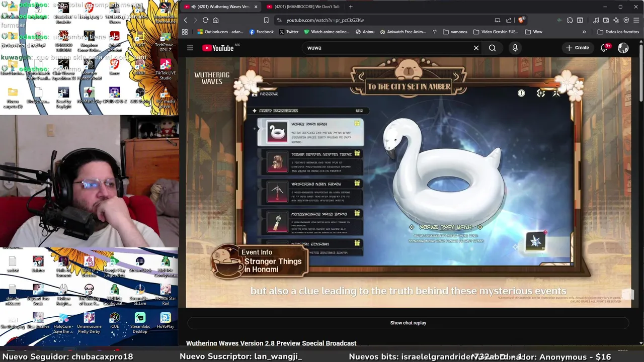This screenshot has width=644, height=362.
Task: Open TechPowerUp GPU-Z desktop shortcut
Action: click(166, 41)
